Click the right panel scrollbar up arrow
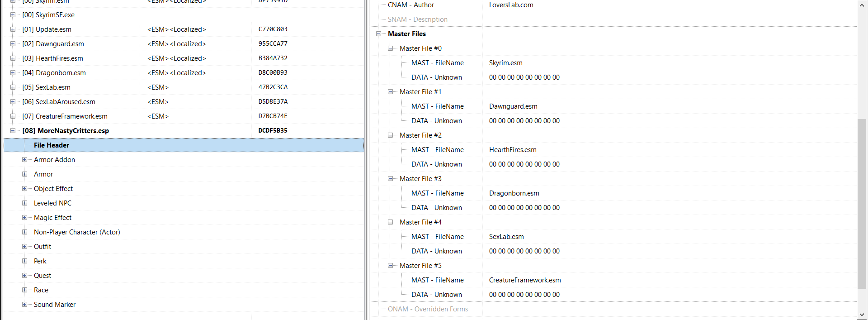Image resolution: width=868 pixels, height=320 pixels. [862, 5]
